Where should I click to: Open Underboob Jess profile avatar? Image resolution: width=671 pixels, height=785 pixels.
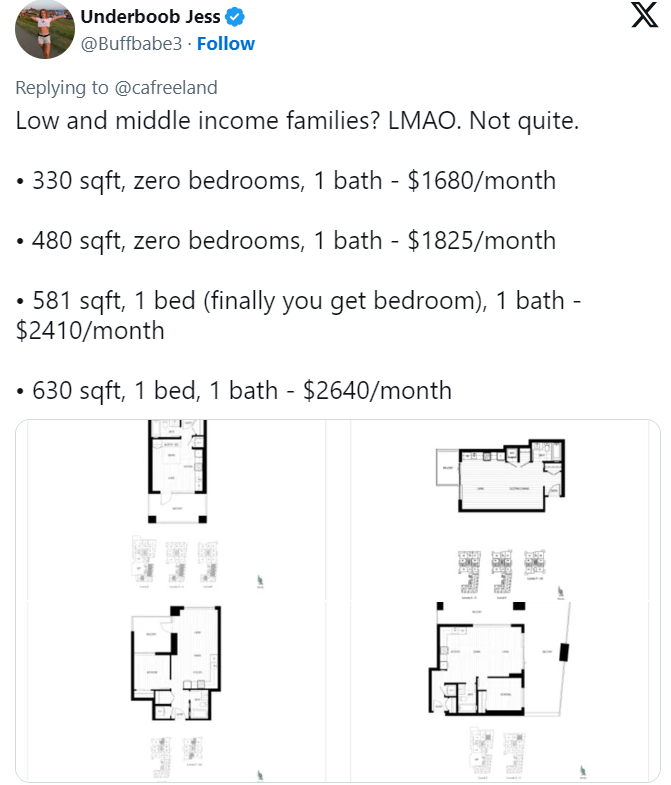coord(45,30)
